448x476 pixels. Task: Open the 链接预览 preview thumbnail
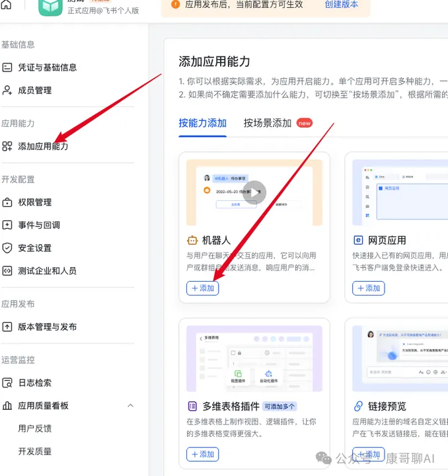click(x=400, y=358)
